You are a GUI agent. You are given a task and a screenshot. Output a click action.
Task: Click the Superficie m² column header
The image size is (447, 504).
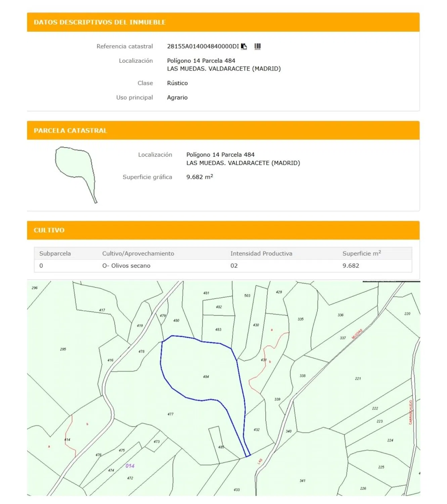click(x=361, y=254)
